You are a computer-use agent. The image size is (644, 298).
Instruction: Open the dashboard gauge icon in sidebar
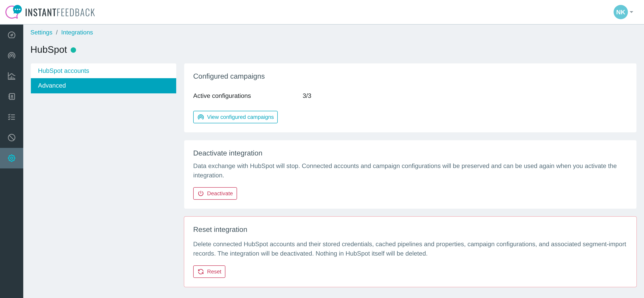11,35
